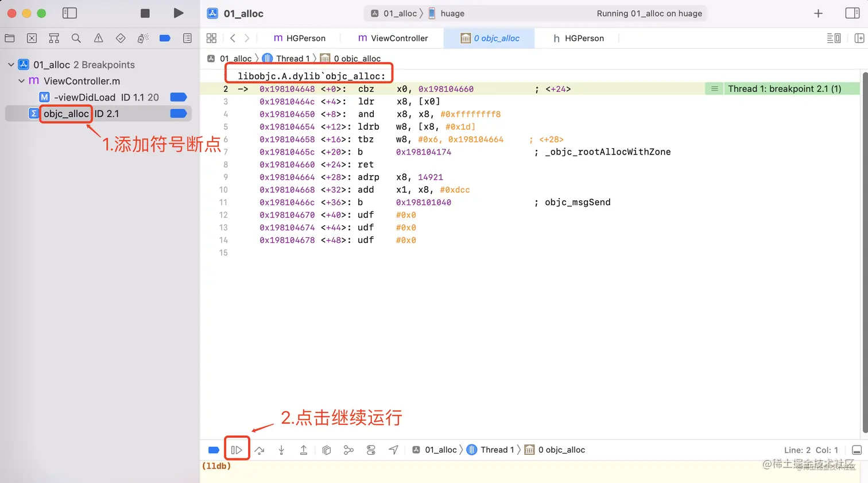This screenshot has width=868, height=483.
Task: Open the Debug navigator icon
Action: pos(143,38)
